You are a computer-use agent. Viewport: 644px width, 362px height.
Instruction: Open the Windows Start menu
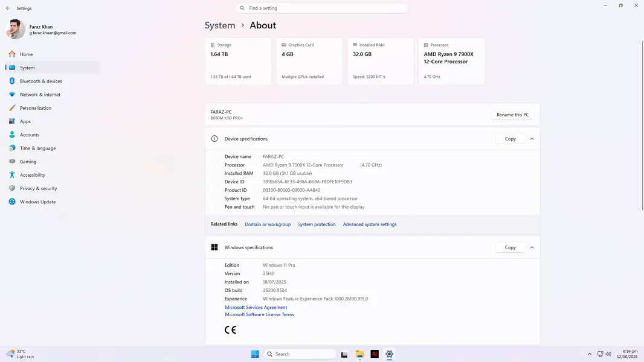[255, 354]
